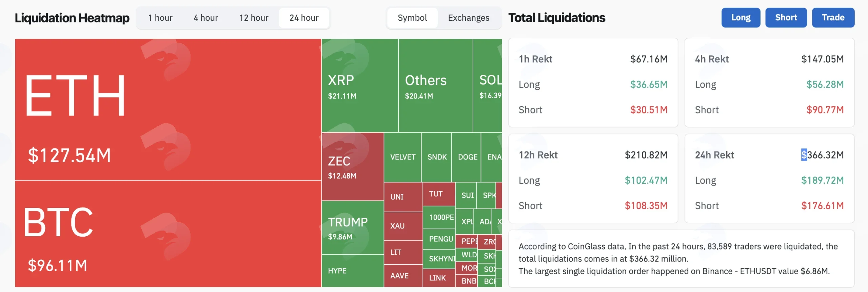Viewport: 868px width, 292px height.
Task: Open the Trade button
Action: coord(833,18)
